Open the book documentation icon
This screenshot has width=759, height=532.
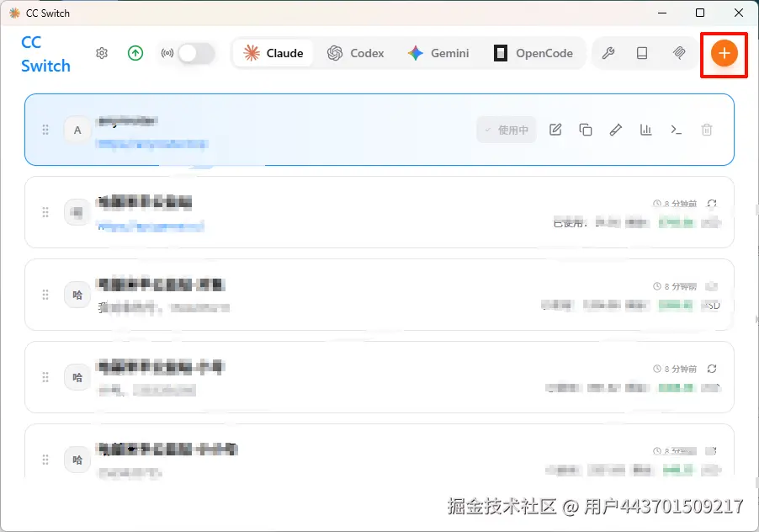(642, 53)
